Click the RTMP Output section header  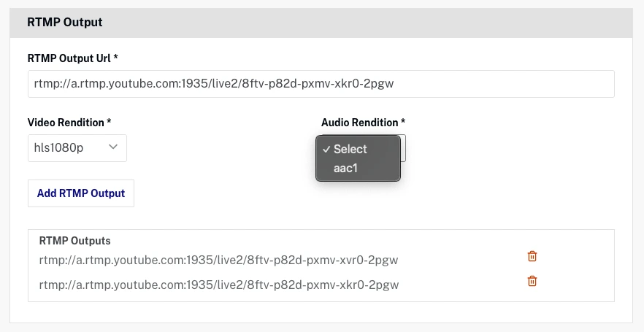[x=65, y=23]
